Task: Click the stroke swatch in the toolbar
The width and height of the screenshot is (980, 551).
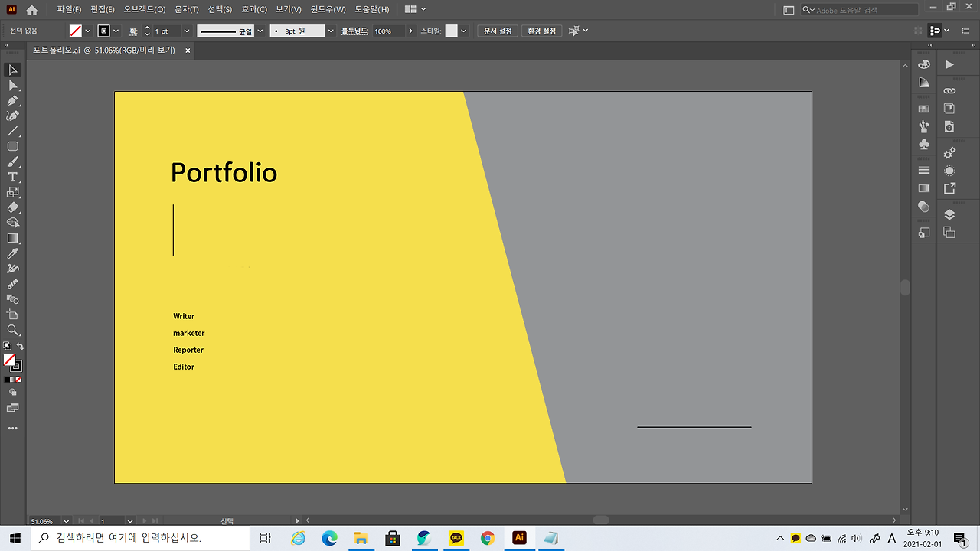Action: pyautogui.click(x=16, y=366)
